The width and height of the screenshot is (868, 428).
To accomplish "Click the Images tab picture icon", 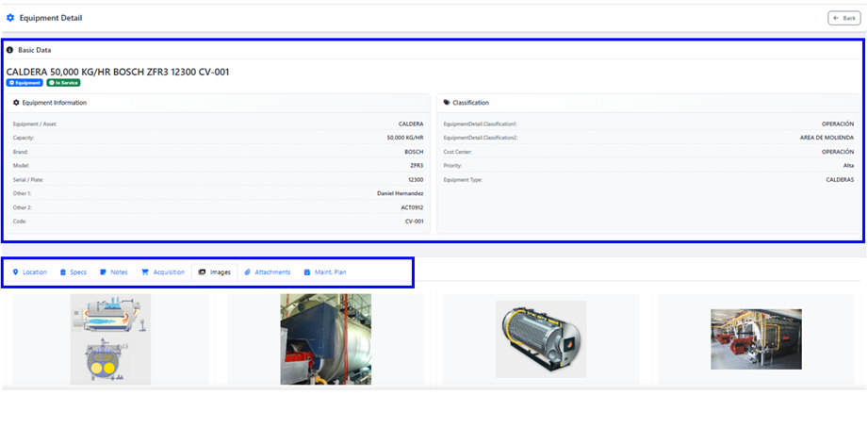I will point(202,272).
